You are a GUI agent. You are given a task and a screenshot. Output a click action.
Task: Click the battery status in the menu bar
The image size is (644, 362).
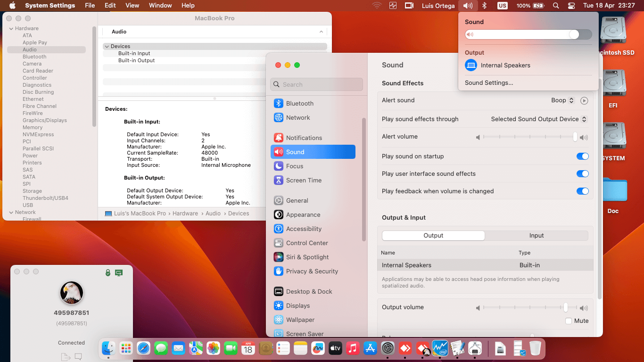[530, 6]
